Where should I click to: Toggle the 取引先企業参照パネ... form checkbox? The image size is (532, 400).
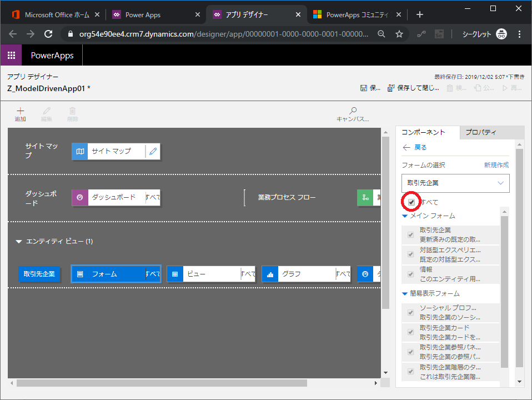pos(410,352)
